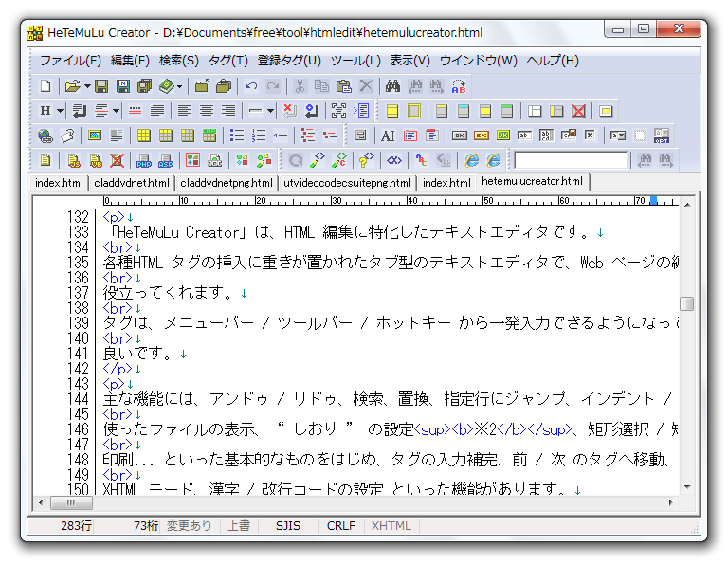Click the SJIS encoding status entry

[288, 525]
